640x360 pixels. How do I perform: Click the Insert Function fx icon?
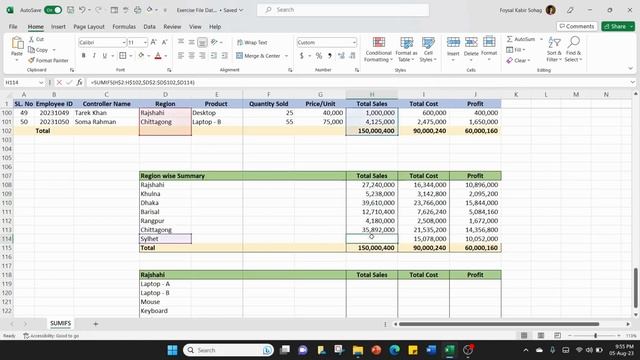point(79,82)
